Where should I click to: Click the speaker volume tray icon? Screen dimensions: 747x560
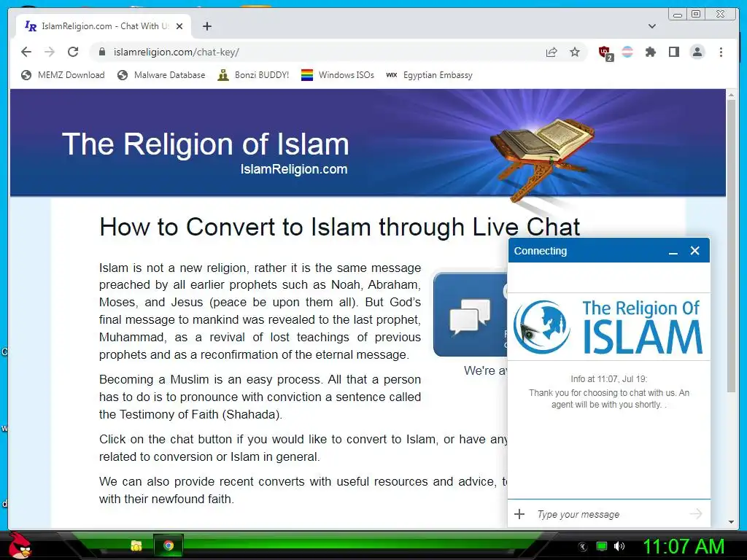(619, 546)
